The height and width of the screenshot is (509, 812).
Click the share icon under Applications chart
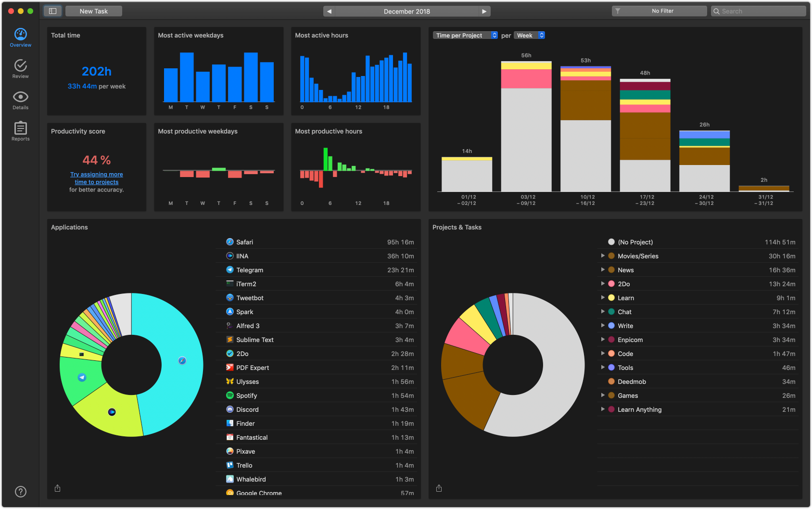click(x=58, y=488)
